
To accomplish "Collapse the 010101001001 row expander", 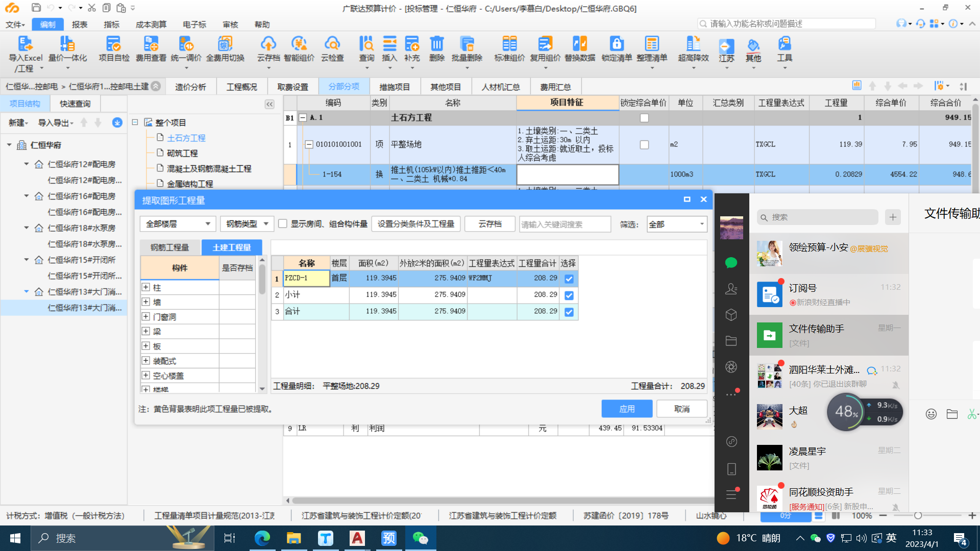I will [309, 144].
